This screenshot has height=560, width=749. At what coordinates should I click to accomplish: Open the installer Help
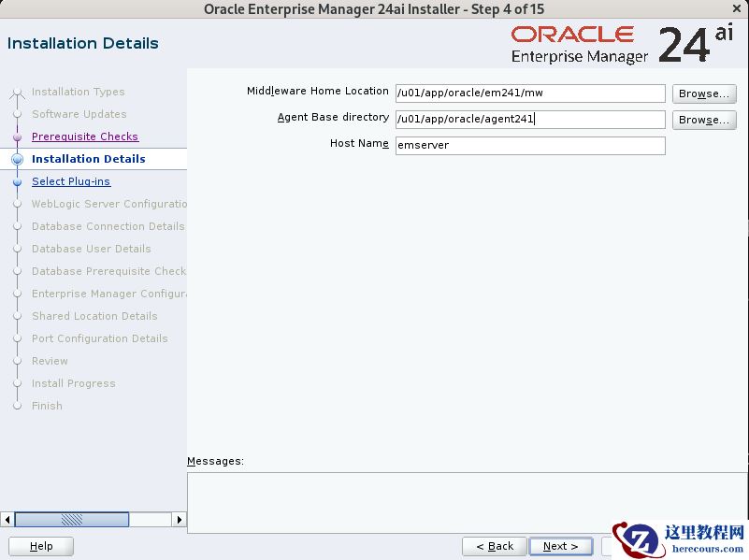(x=41, y=546)
